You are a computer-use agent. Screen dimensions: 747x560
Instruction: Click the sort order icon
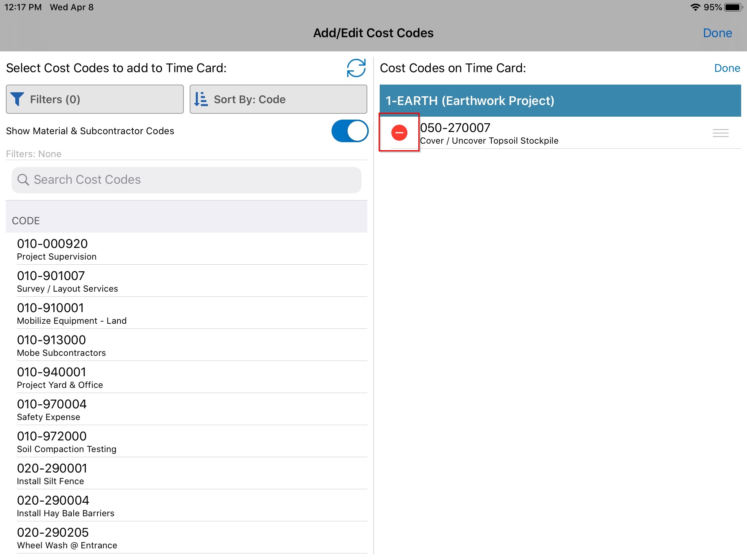[x=201, y=99]
